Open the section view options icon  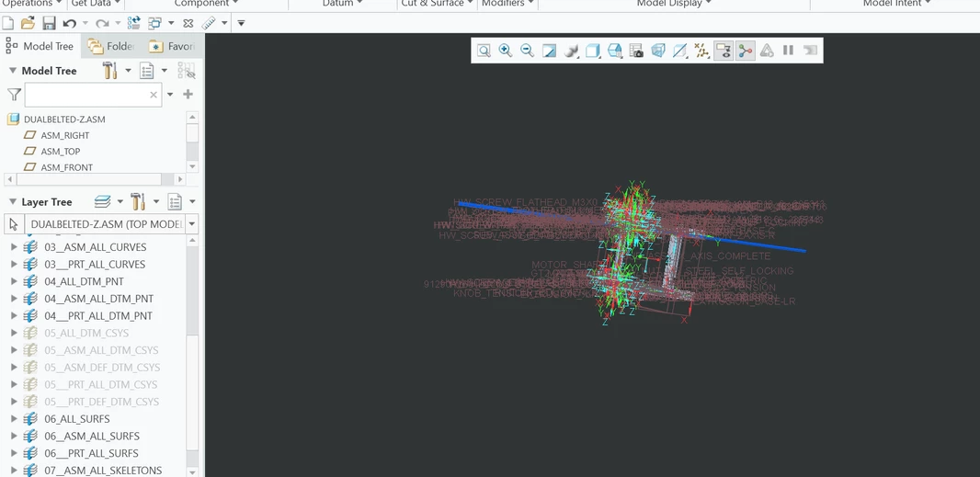point(680,51)
